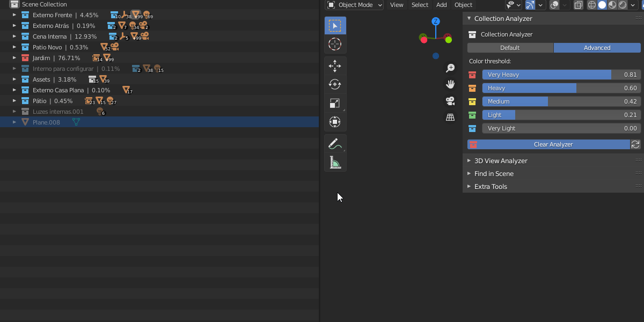Click the pan hand viewport icon
644x322 pixels.
tap(450, 84)
